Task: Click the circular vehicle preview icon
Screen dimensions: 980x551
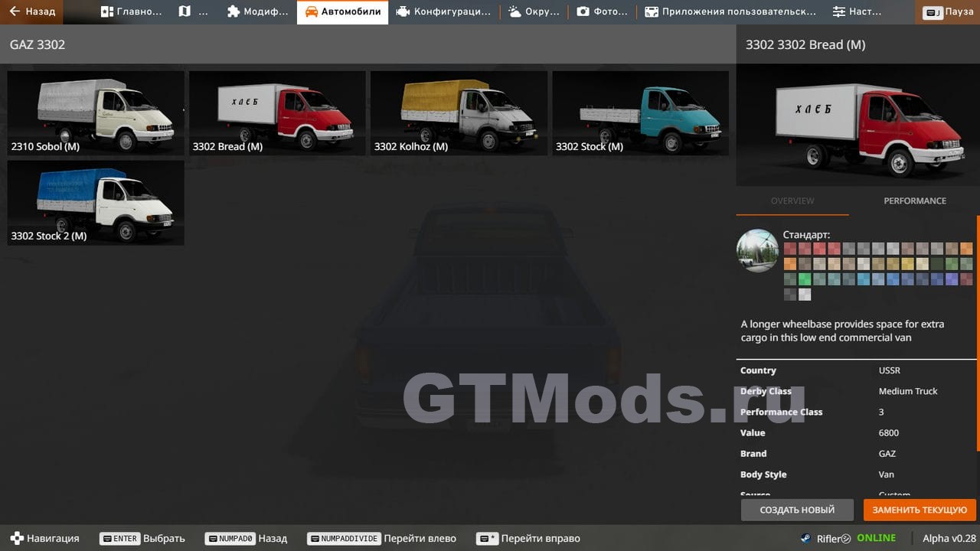Action: coord(757,251)
